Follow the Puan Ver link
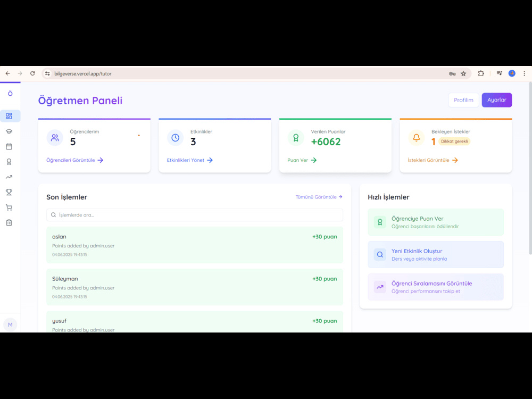The height and width of the screenshot is (399, 532). 302,160
